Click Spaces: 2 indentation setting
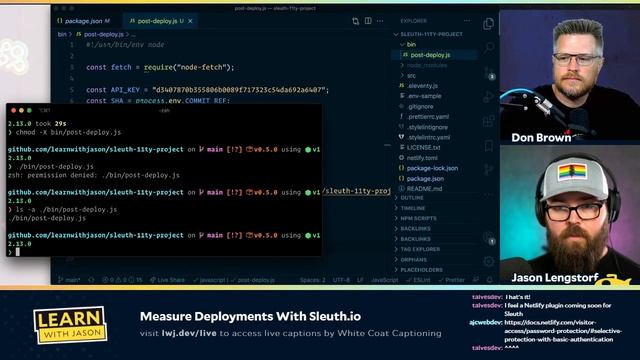This screenshot has height=360, width=640. pos(313,280)
